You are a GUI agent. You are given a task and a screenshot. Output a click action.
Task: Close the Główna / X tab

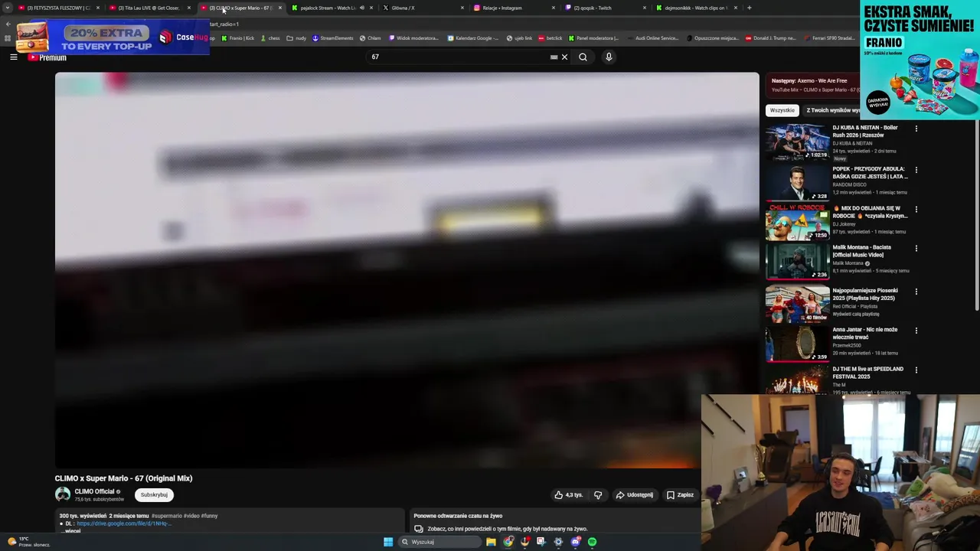[462, 8]
